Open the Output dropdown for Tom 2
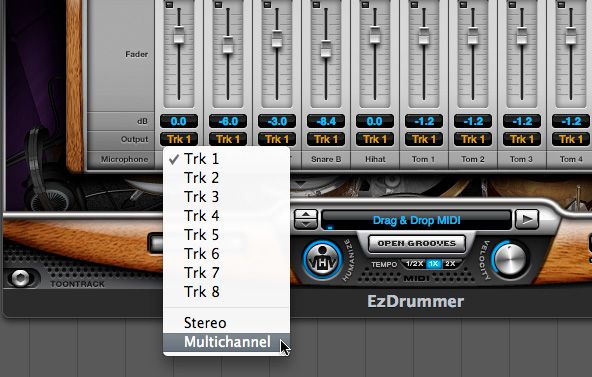Image resolution: width=592 pixels, height=377 pixels. (473, 139)
